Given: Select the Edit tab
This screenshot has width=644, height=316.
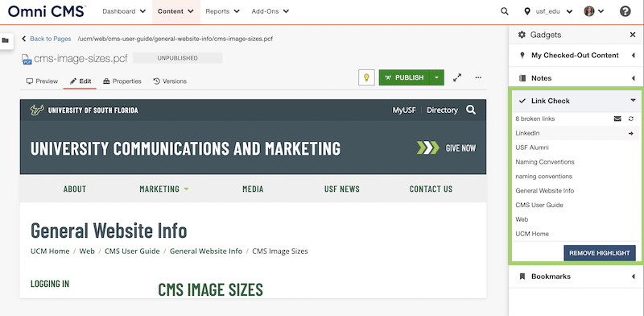Looking at the screenshot, I should 80,81.
